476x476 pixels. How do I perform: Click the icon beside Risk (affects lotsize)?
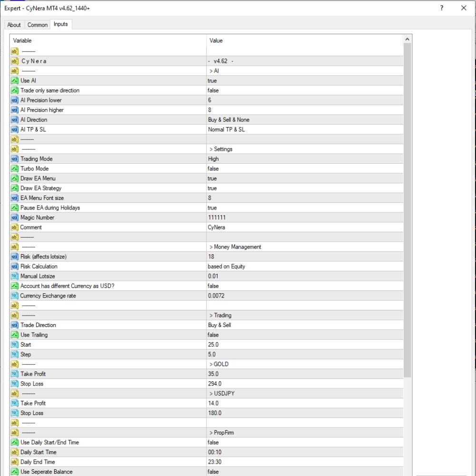pos(15,257)
